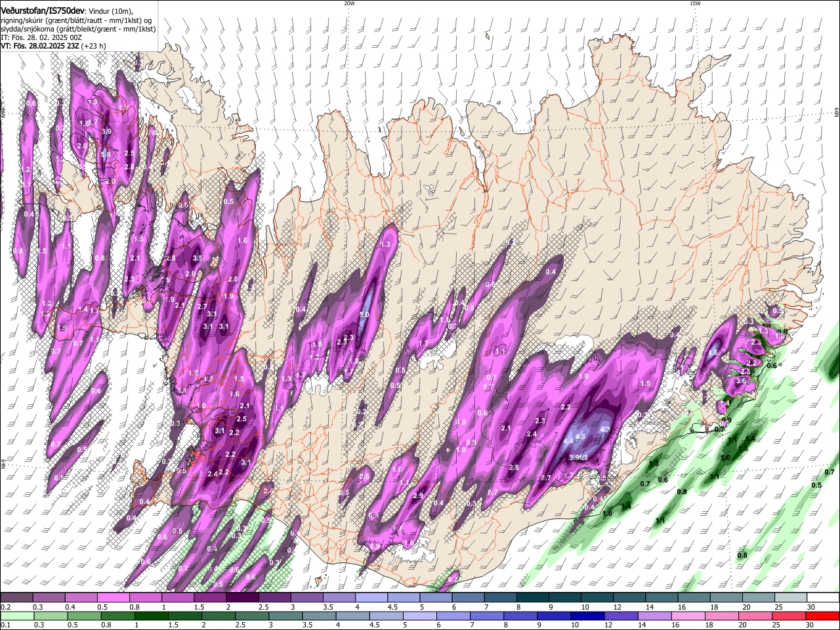
Task: Click the dark teal 8–9 snow legend swatch
Action: [x=533, y=598]
